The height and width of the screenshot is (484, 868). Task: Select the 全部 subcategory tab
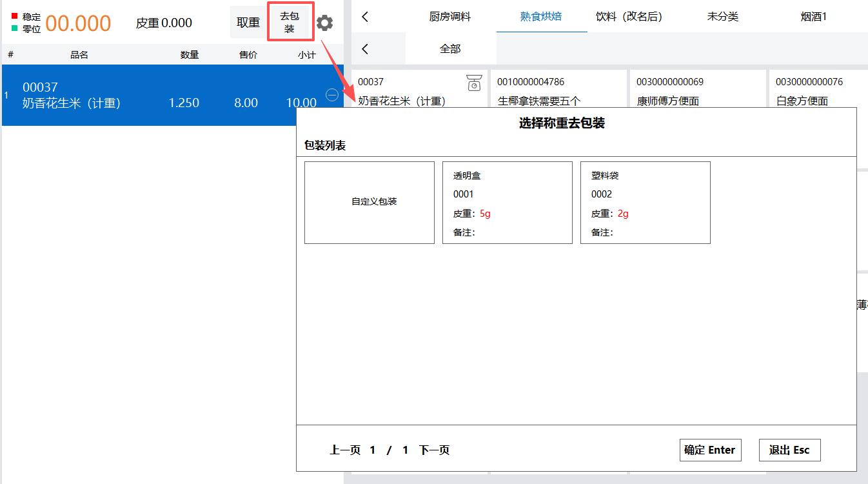point(450,49)
